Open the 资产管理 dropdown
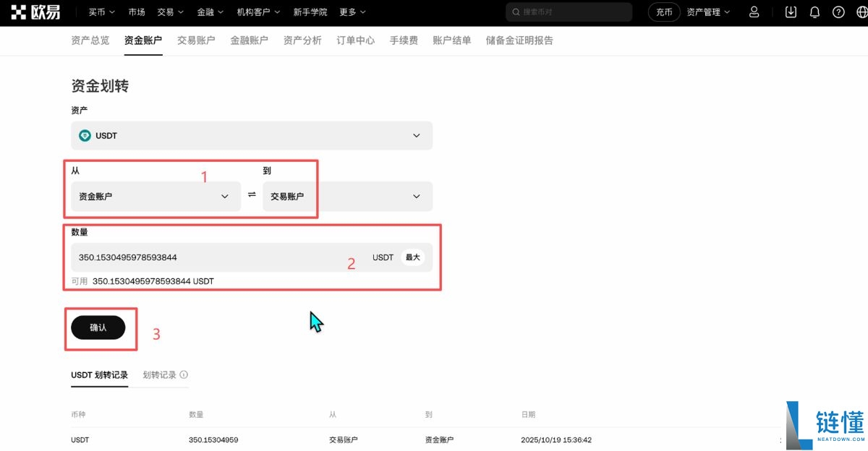This screenshot has width=868, height=451. 707,12
